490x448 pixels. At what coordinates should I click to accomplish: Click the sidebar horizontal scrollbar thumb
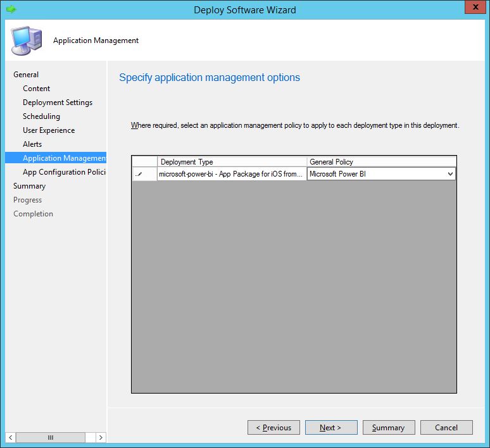pos(50,437)
